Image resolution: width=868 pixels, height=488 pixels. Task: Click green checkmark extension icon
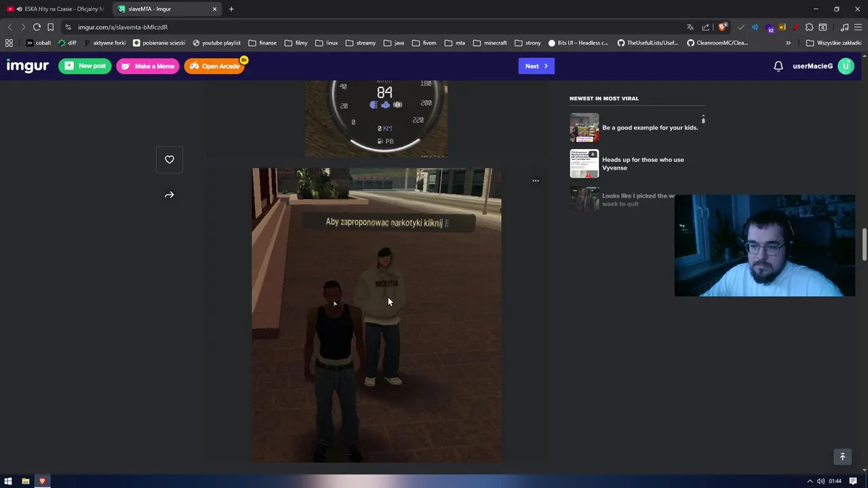coord(741,27)
